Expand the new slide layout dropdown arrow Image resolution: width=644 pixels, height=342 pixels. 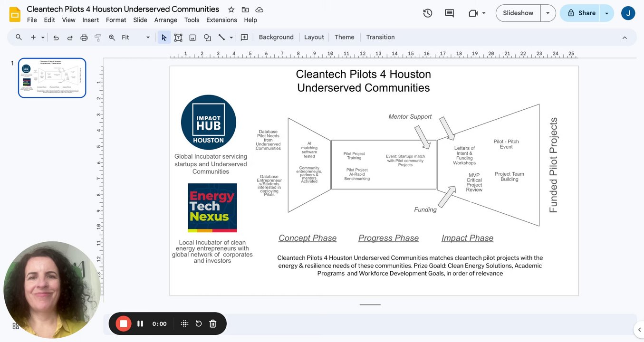(x=43, y=37)
